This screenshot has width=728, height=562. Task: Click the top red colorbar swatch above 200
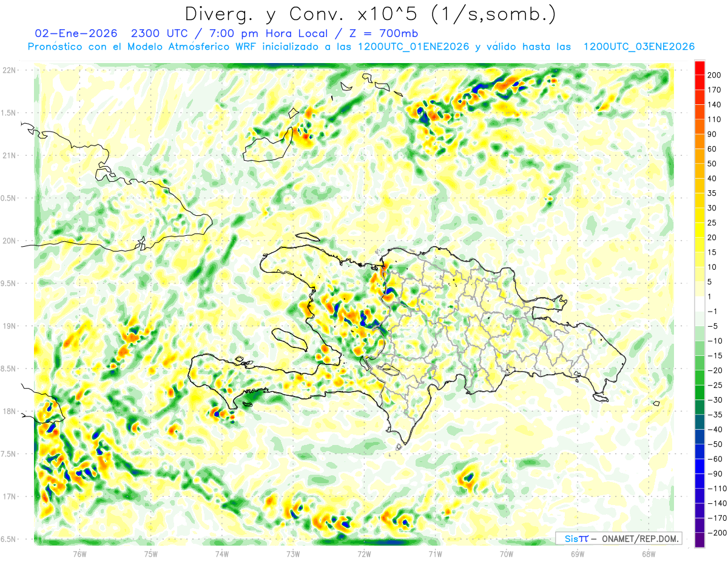[699, 67]
